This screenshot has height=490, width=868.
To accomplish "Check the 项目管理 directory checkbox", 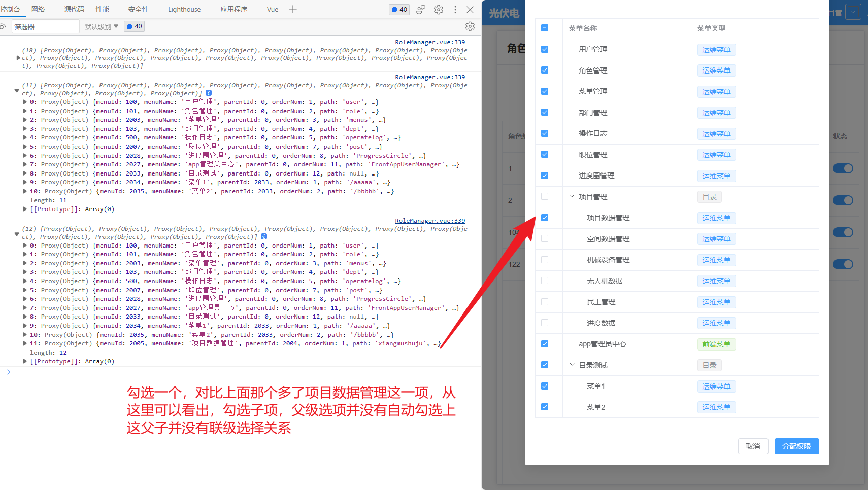I will pyautogui.click(x=545, y=196).
